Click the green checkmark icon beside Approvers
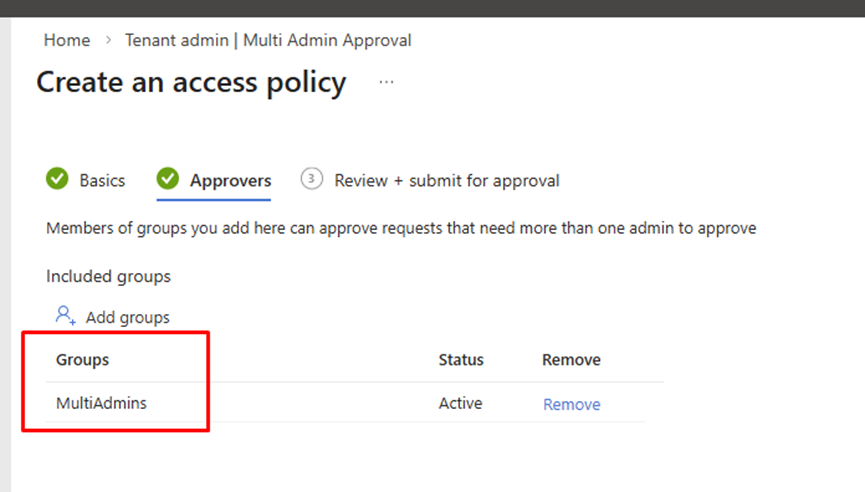This screenshot has height=492, width=865. point(168,180)
